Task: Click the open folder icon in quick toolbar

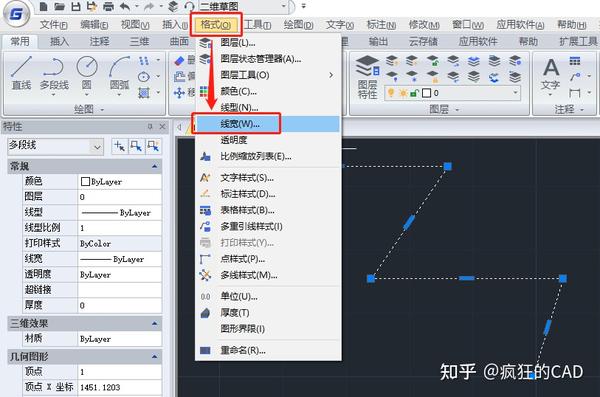Action: 59,7
